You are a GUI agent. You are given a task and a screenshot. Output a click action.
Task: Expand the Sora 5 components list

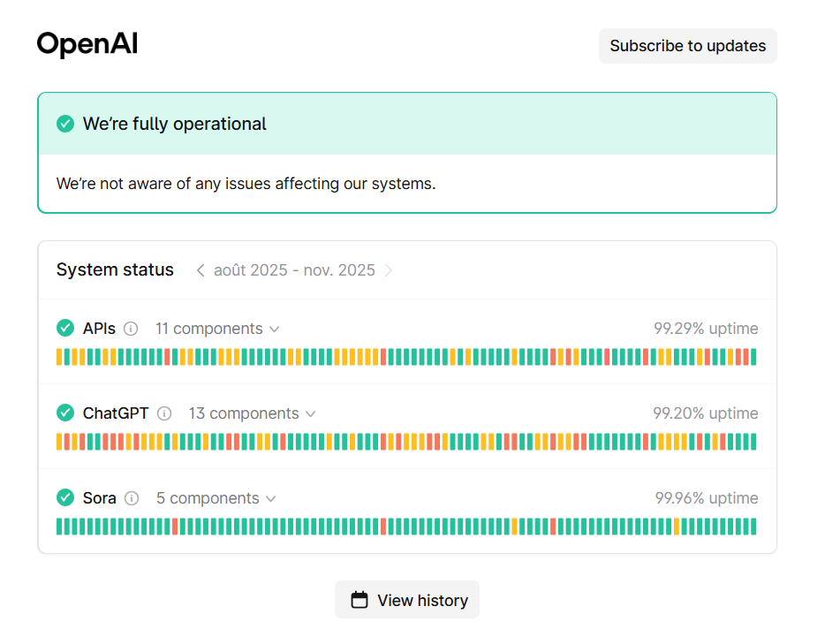216,498
